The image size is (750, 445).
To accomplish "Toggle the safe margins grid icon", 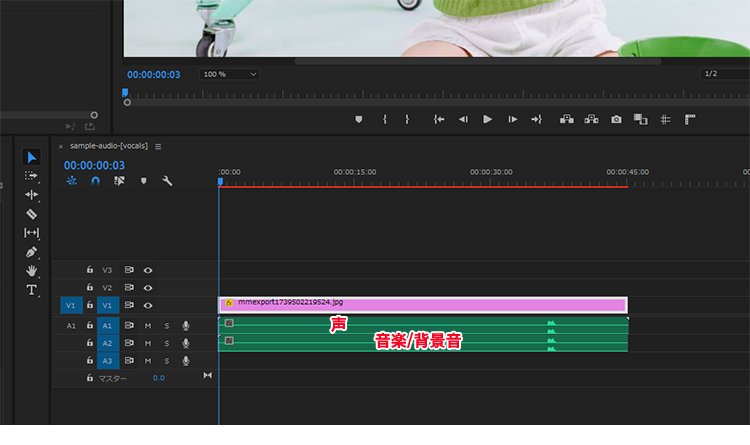I will [665, 120].
